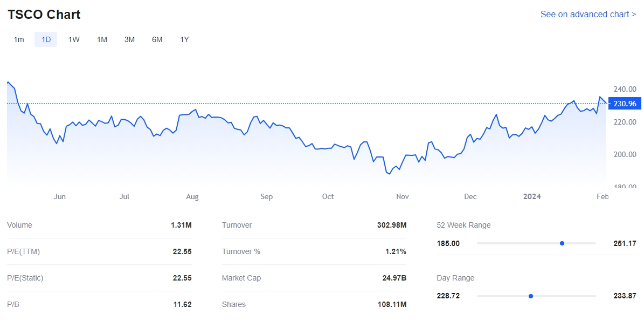
Task: Click the Nov label on the time axis
Action: pyautogui.click(x=403, y=196)
